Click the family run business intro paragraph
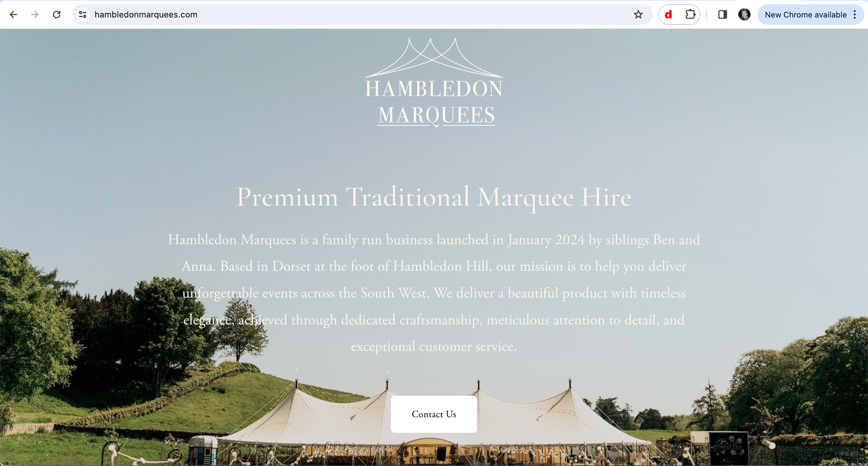The height and width of the screenshot is (466, 868). pyautogui.click(x=434, y=293)
